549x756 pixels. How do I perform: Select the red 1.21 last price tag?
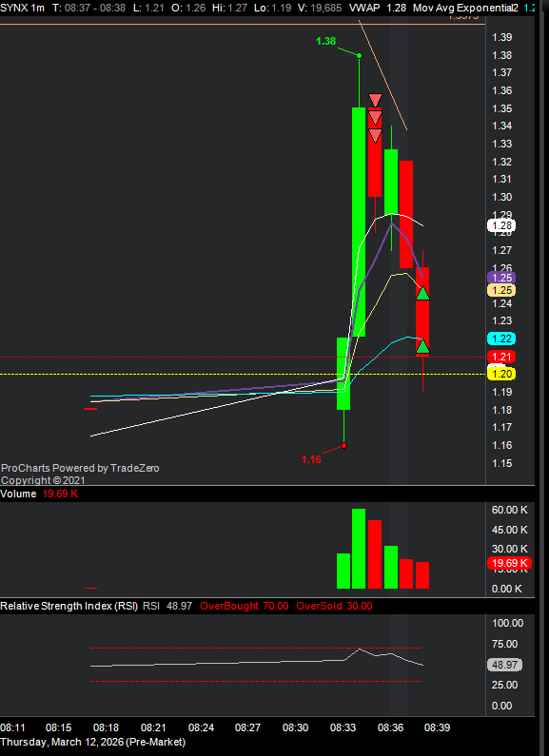click(x=501, y=357)
